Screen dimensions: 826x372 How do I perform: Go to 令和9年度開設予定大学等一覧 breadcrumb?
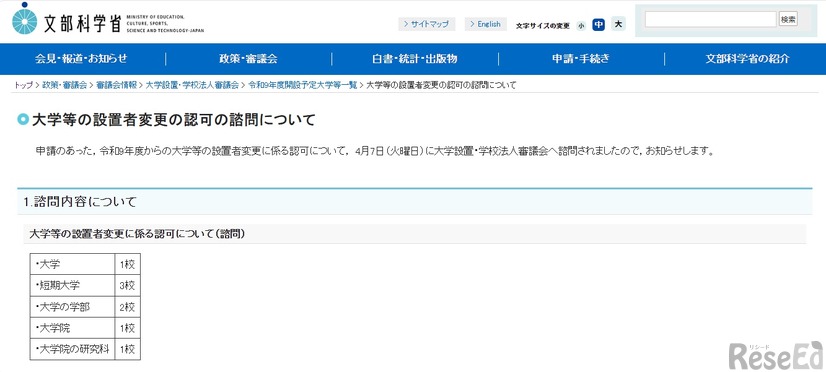[302, 85]
